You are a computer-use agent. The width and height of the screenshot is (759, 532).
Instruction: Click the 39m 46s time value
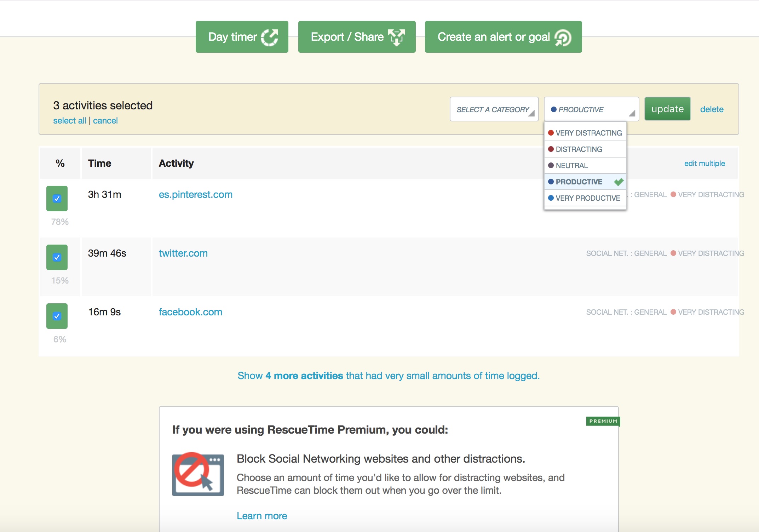[x=107, y=253]
